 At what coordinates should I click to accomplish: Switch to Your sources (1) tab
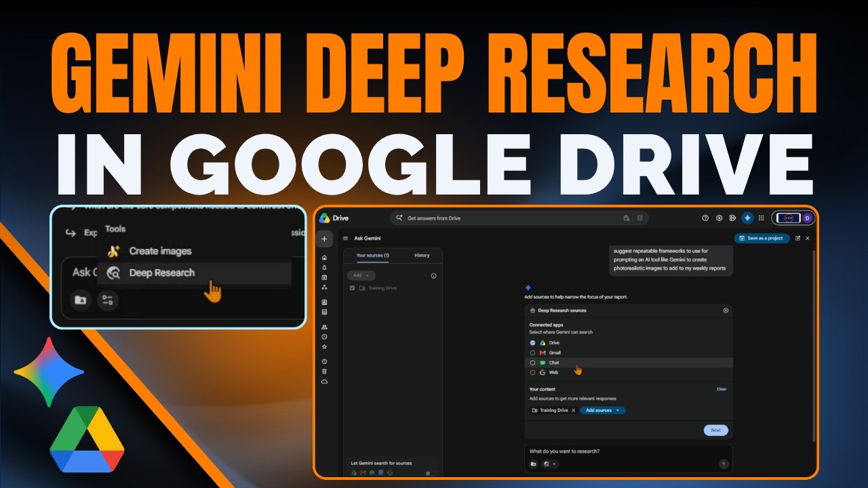click(372, 256)
